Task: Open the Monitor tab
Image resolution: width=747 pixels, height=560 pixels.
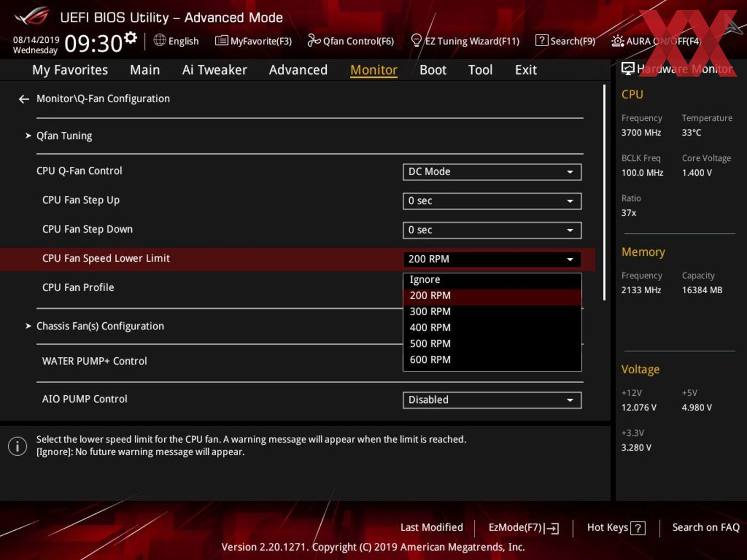Action: point(374,70)
